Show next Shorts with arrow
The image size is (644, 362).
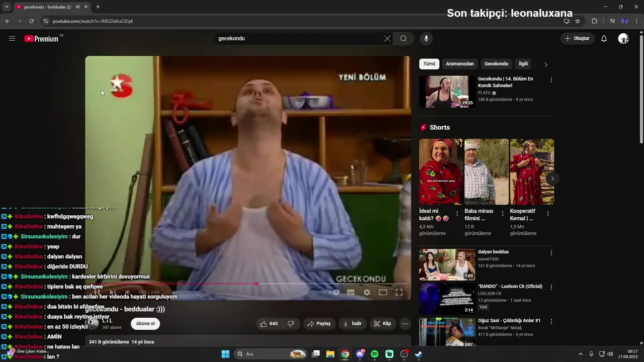[x=552, y=178]
